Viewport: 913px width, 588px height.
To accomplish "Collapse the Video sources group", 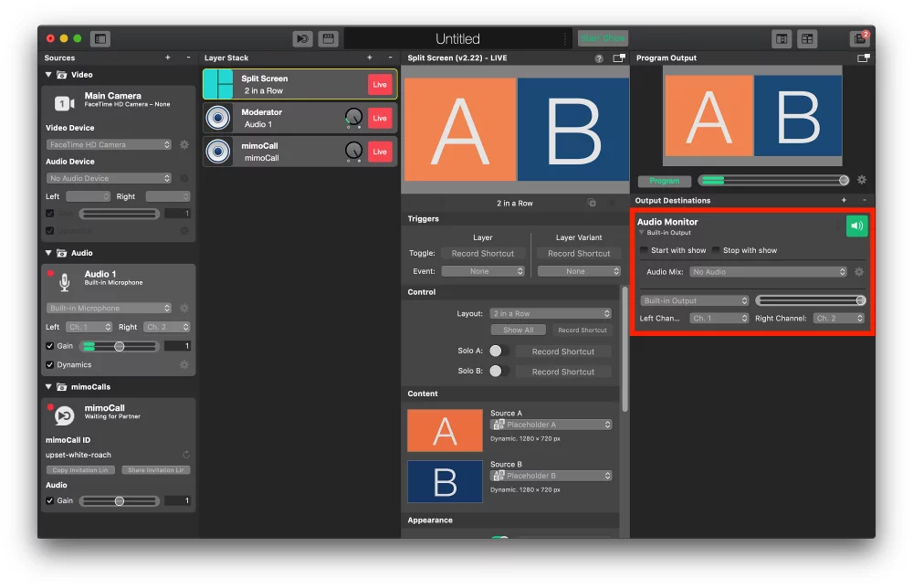I will [x=49, y=75].
